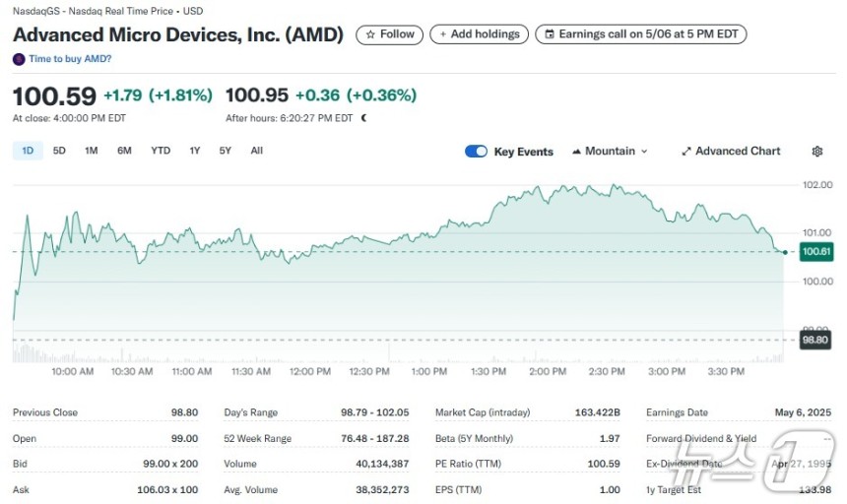The width and height of the screenshot is (847, 504).
Task: Toggle the Key Events switch
Action: click(476, 152)
